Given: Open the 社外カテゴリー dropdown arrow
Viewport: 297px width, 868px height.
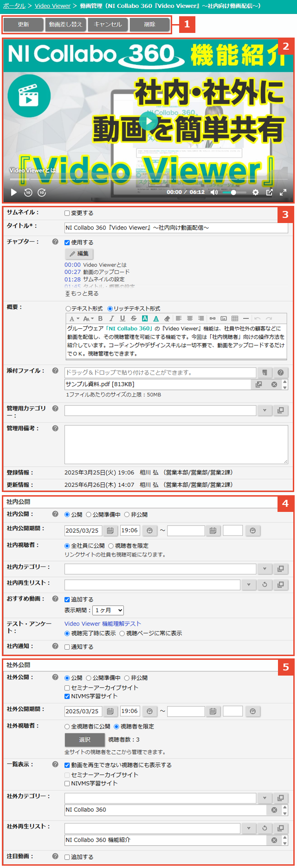Looking at the screenshot, I should pyautogui.click(x=265, y=798).
